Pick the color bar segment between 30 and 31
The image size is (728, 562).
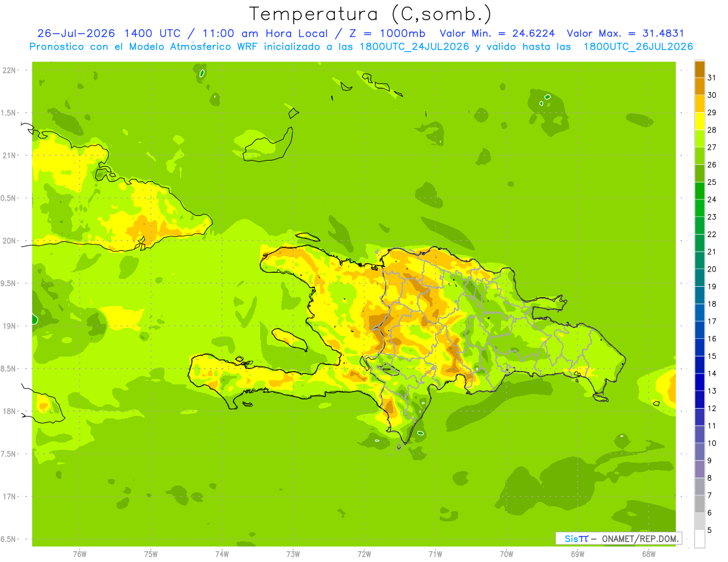(699, 87)
